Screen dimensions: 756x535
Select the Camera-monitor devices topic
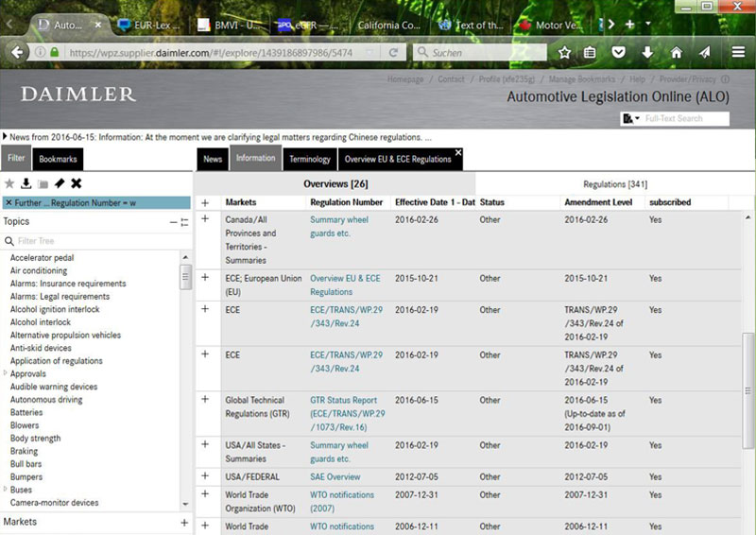point(55,503)
